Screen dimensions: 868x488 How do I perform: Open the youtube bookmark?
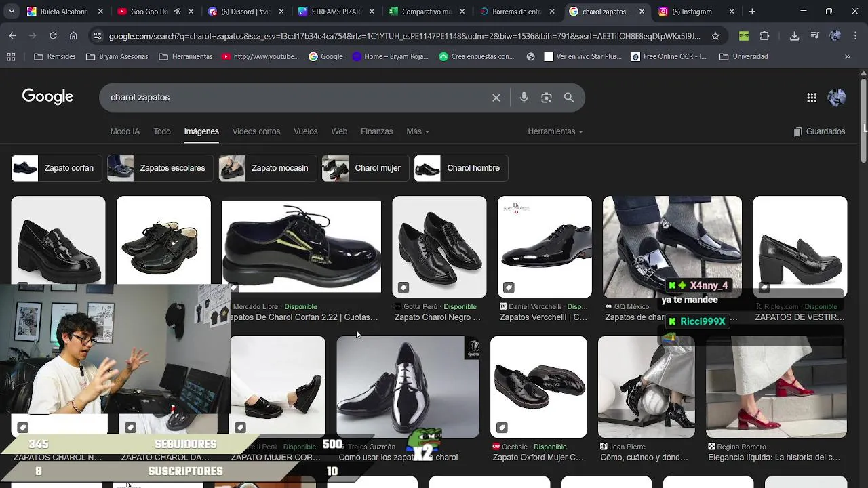click(x=260, y=56)
